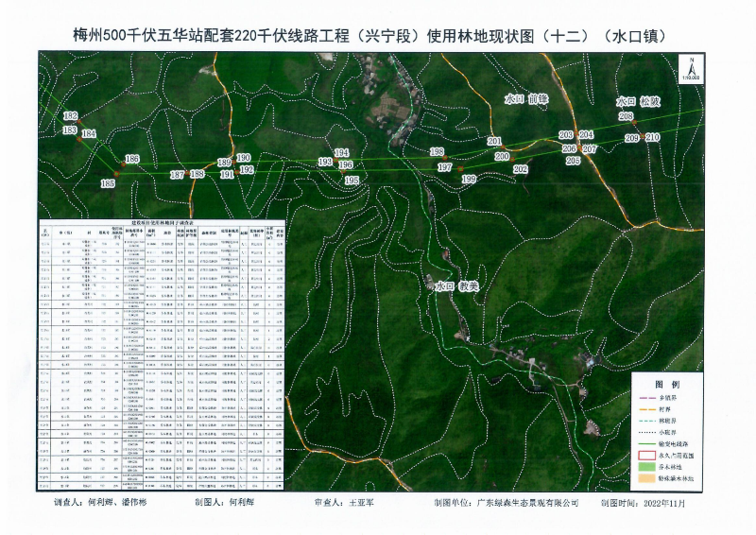Click tower number label 183
The width and height of the screenshot is (756, 535).
coord(70,129)
